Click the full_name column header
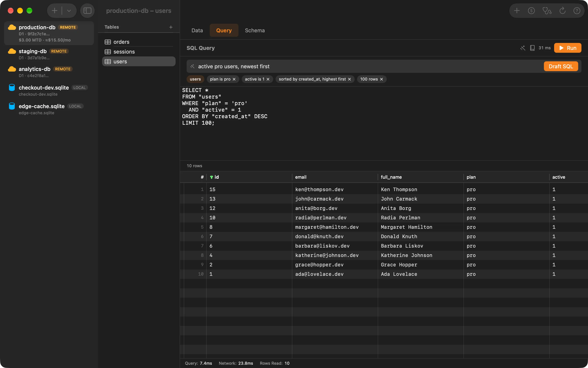 [x=421, y=177]
